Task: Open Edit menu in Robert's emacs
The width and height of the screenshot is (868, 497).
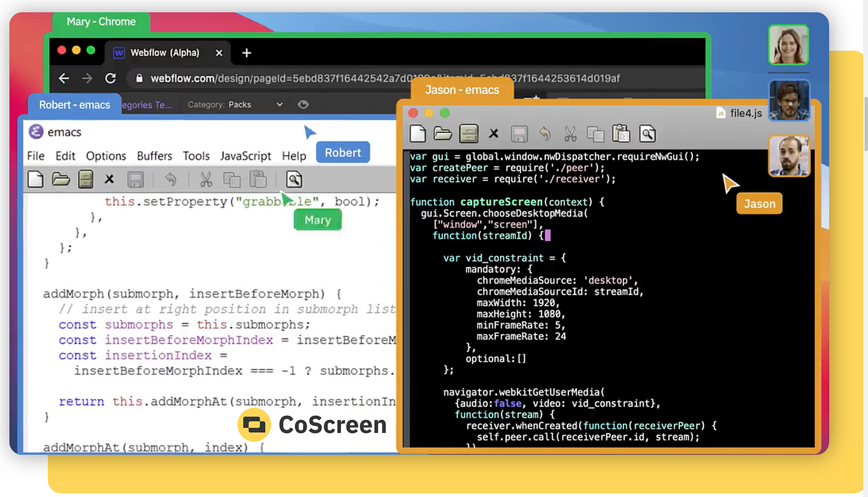Action: point(65,156)
